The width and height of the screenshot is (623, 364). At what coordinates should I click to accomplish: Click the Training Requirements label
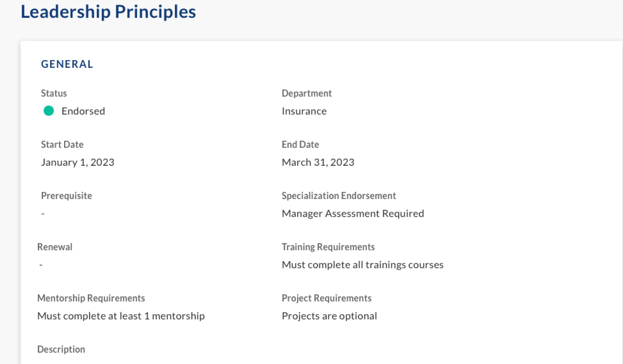pos(328,247)
